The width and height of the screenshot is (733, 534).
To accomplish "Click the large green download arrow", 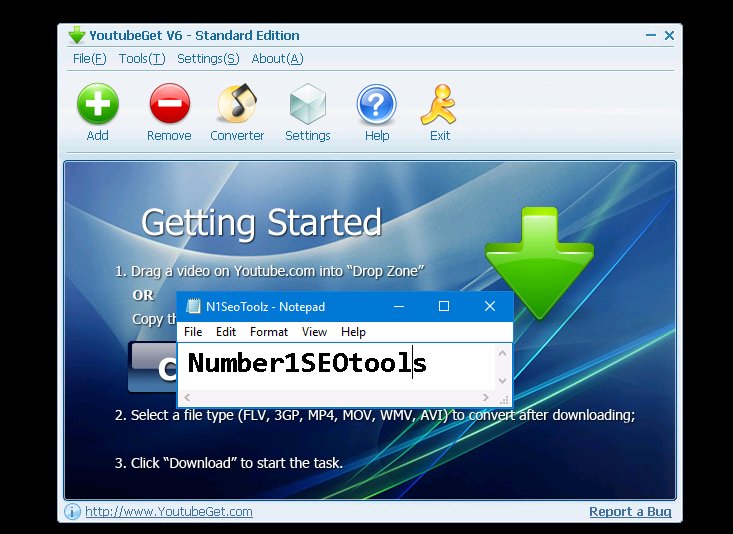I will [539, 263].
